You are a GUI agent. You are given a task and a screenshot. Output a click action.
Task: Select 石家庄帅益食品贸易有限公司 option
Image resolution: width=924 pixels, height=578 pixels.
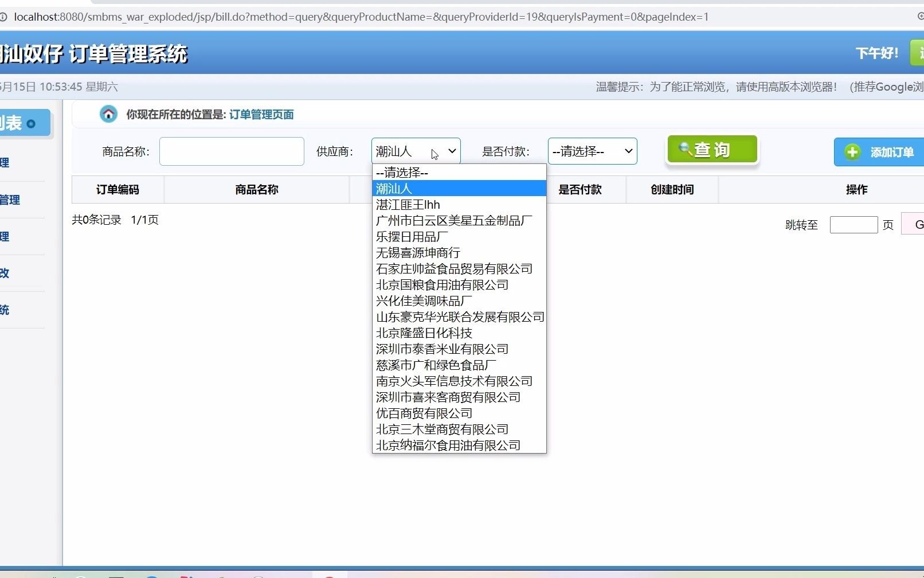pyautogui.click(x=459, y=268)
